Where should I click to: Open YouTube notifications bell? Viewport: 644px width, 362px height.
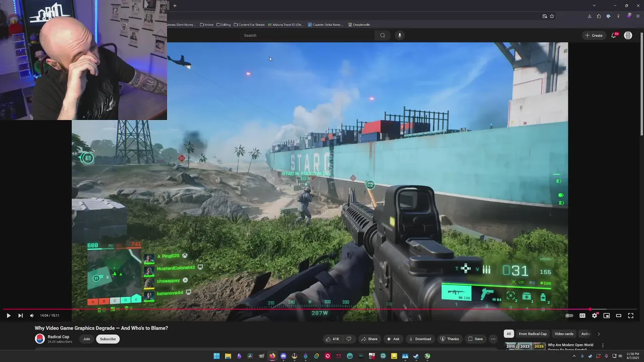614,35
